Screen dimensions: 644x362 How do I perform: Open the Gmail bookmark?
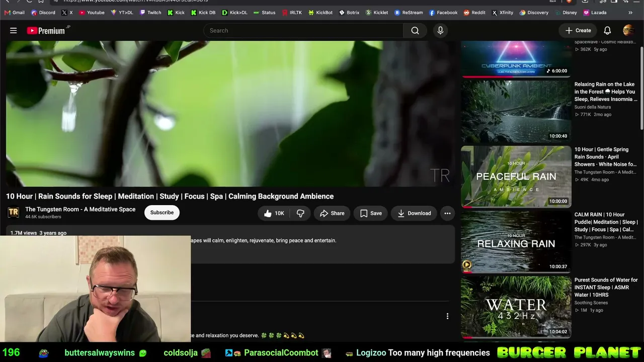tap(14, 13)
